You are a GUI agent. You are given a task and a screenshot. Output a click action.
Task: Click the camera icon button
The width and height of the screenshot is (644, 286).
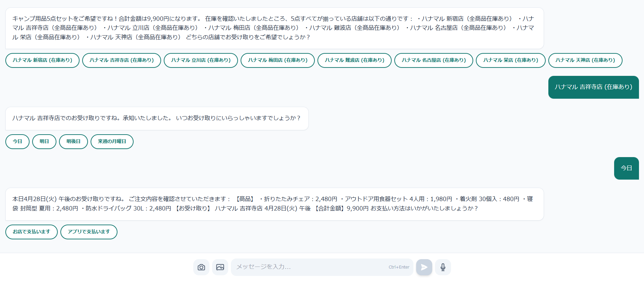201,267
